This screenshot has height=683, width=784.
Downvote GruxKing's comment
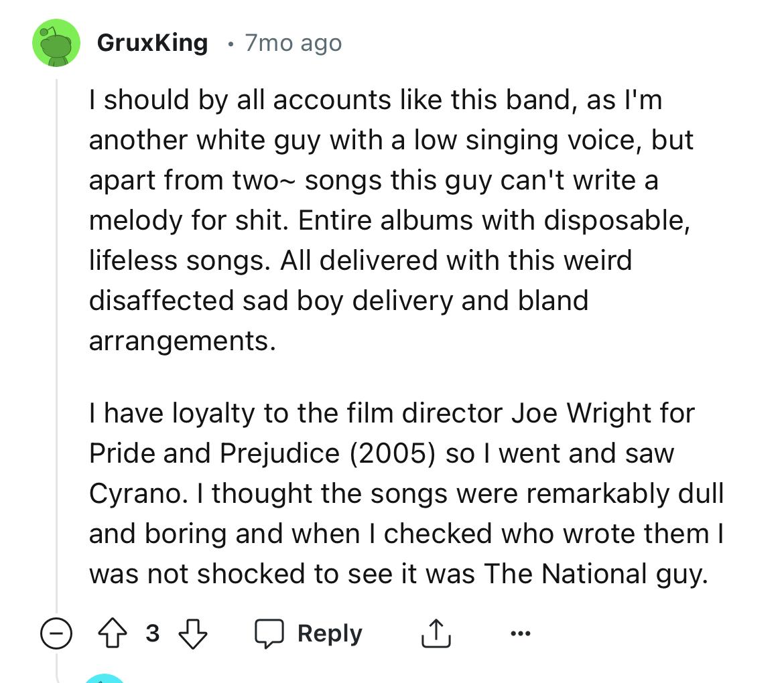(193, 633)
